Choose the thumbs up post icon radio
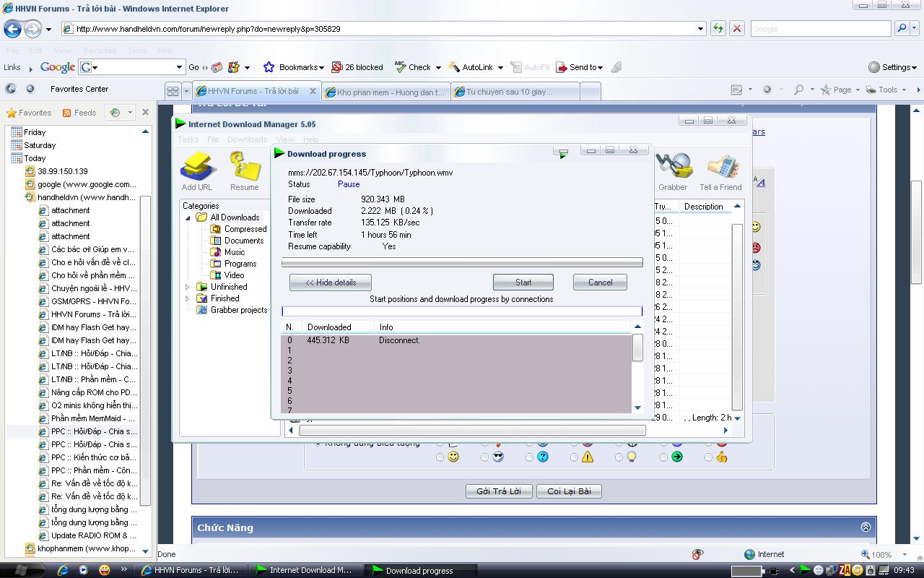Screen dimensions: 924x578 tap(709, 457)
